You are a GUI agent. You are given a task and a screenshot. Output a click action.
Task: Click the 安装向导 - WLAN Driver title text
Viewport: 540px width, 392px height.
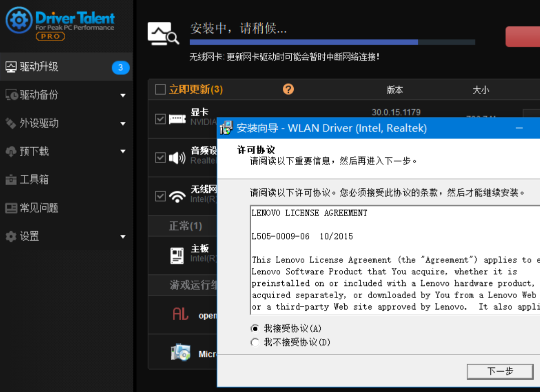click(332, 128)
